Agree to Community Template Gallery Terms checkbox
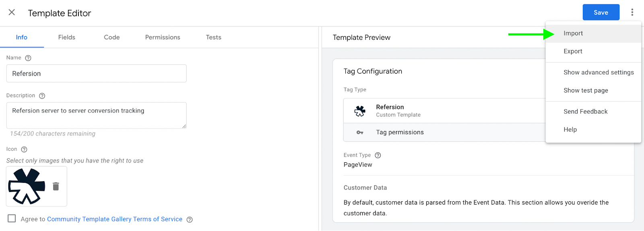This screenshot has height=231, width=644. pos(12,219)
